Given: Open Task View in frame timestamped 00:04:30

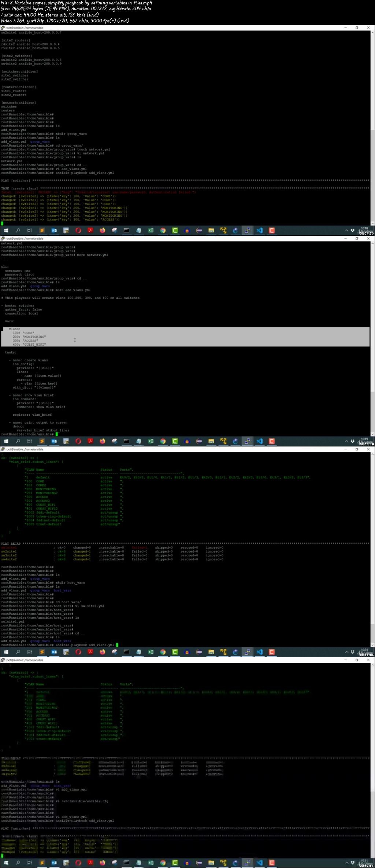Looking at the screenshot, I should click(30, 231).
